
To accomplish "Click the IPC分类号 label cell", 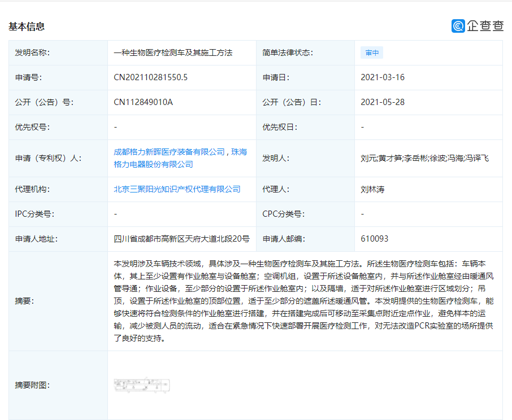I will pos(58,215).
